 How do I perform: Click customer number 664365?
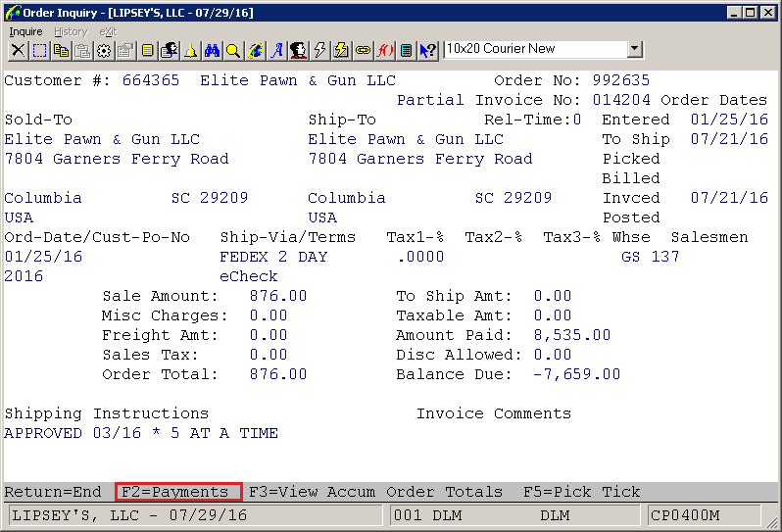151,80
